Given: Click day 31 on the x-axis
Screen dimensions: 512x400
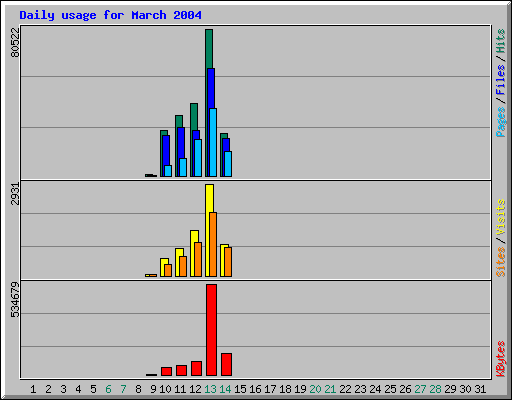Looking at the screenshot, I should (480, 389).
